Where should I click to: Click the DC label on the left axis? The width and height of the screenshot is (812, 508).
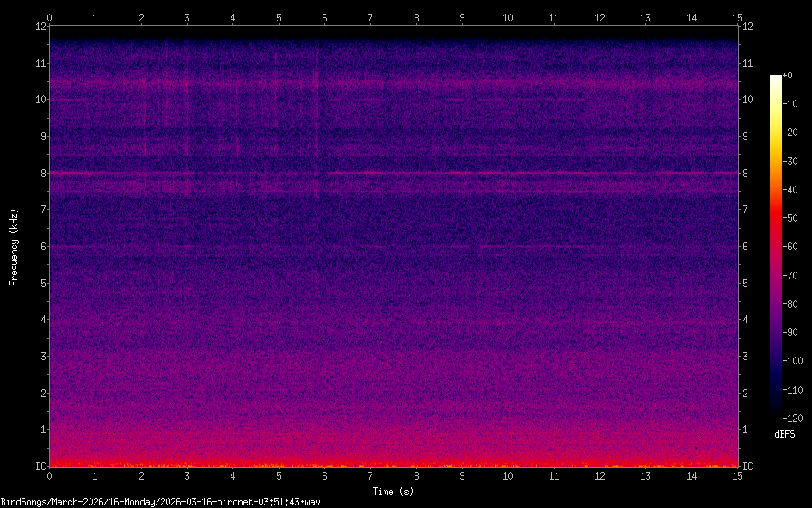pos(39,467)
